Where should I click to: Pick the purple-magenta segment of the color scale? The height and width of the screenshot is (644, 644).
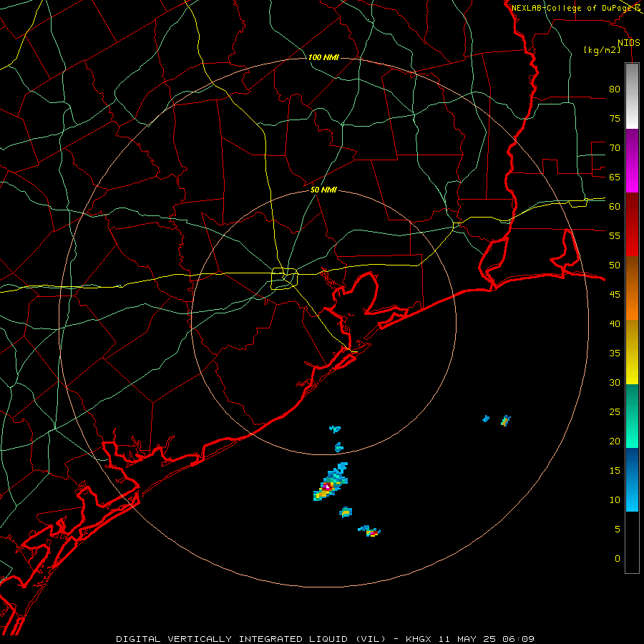click(x=632, y=160)
